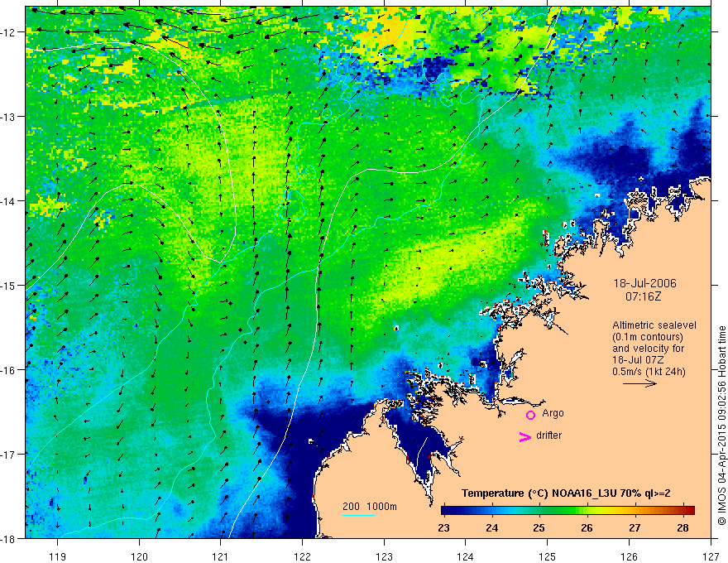Click longitude axis label 121
Screen dimensions: 728x563
tap(221, 556)
